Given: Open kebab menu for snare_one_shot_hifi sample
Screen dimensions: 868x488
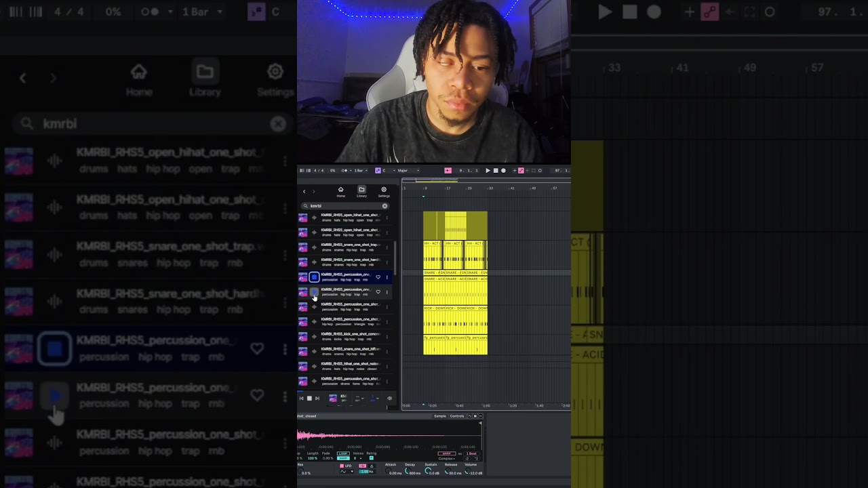Looking at the screenshot, I should click(x=387, y=352).
